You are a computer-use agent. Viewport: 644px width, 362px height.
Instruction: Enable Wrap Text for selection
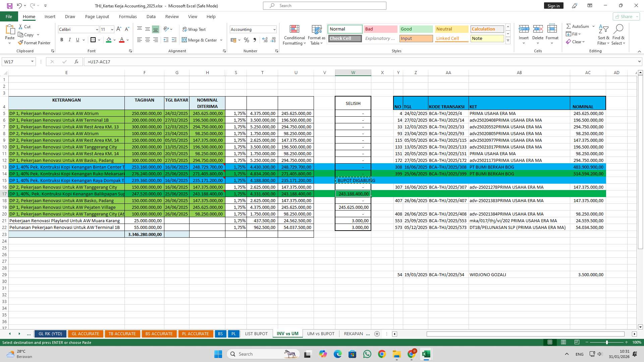194,29
